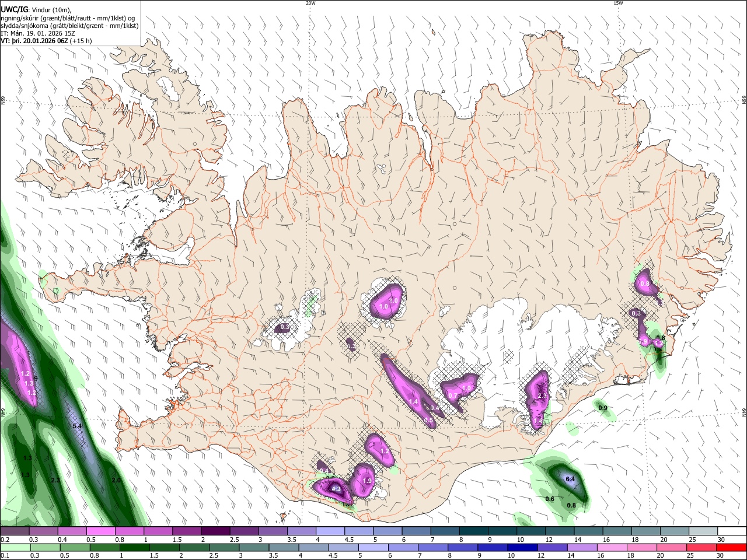The image size is (747, 560).
Task: Click the 1.4 snowfall value on the elongated purple band
Action: click(413, 401)
